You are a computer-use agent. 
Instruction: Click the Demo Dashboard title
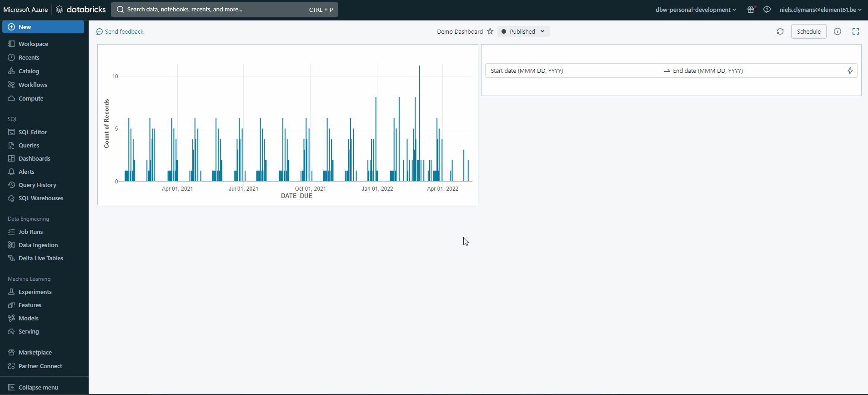click(x=460, y=31)
